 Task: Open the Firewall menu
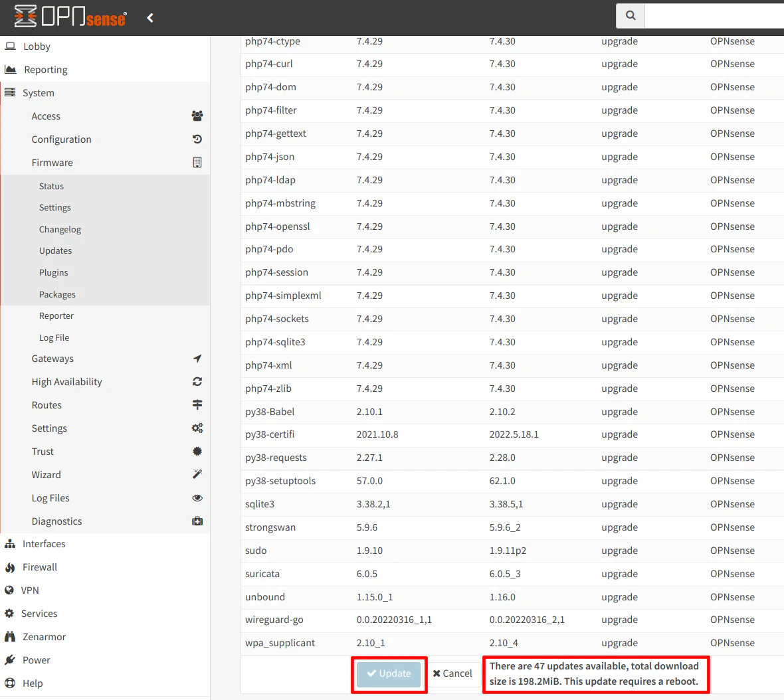pyautogui.click(x=39, y=567)
